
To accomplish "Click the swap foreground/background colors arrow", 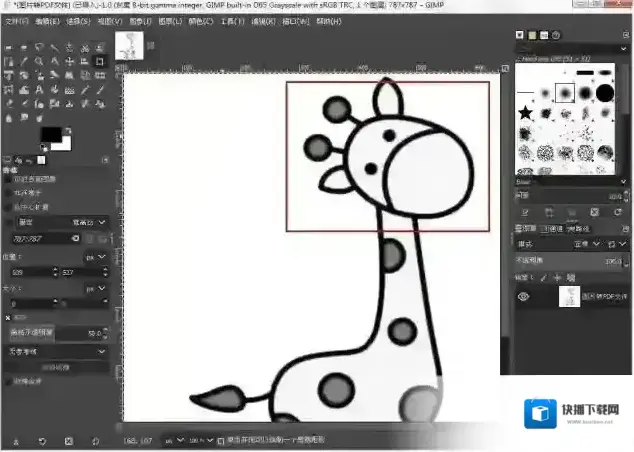I will tap(68, 131).
